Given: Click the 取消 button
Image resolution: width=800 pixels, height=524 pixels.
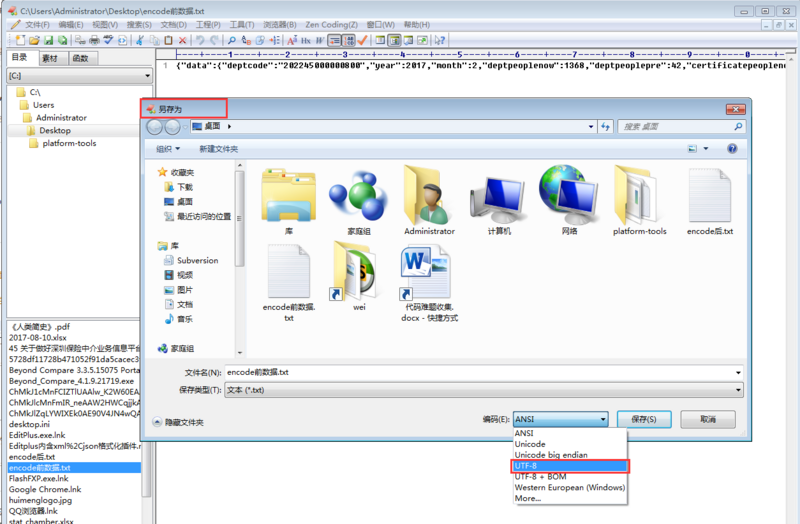Looking at the screenshot, I should click(x=708, y=419).
